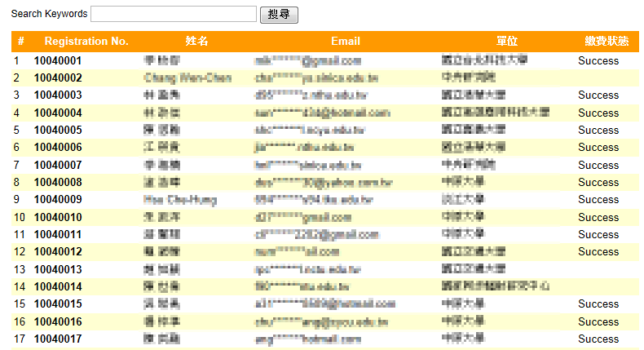644x350 pixels.
Task: Click the 單位 column header
Action: [x=506, y=41]
